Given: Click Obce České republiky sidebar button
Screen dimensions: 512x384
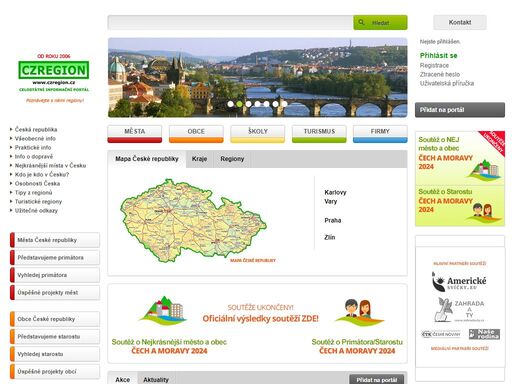Looking at the screenshot, I should click(55, 319).
